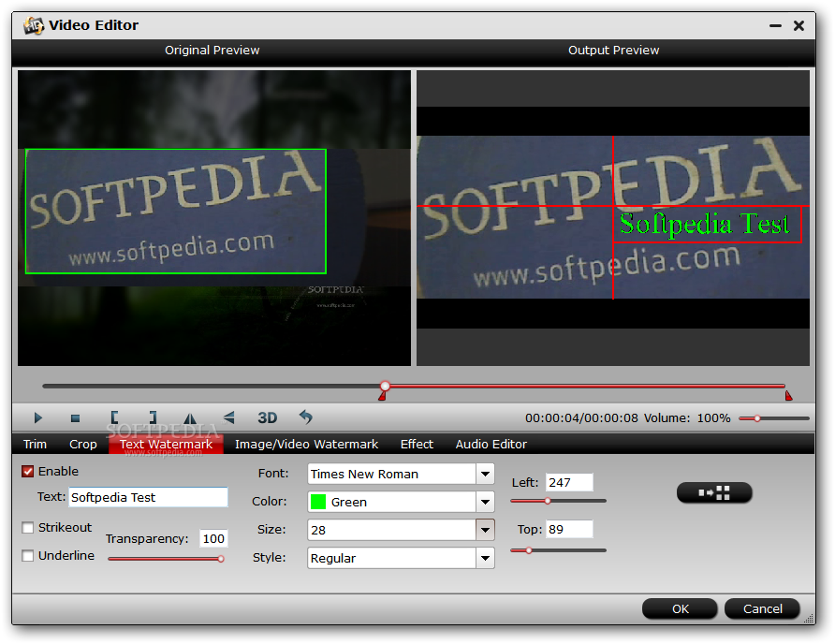Image resolution: width=835 pixels, height=644 pixels.
Task: Click the Top value field
Action: pos(569,529)
